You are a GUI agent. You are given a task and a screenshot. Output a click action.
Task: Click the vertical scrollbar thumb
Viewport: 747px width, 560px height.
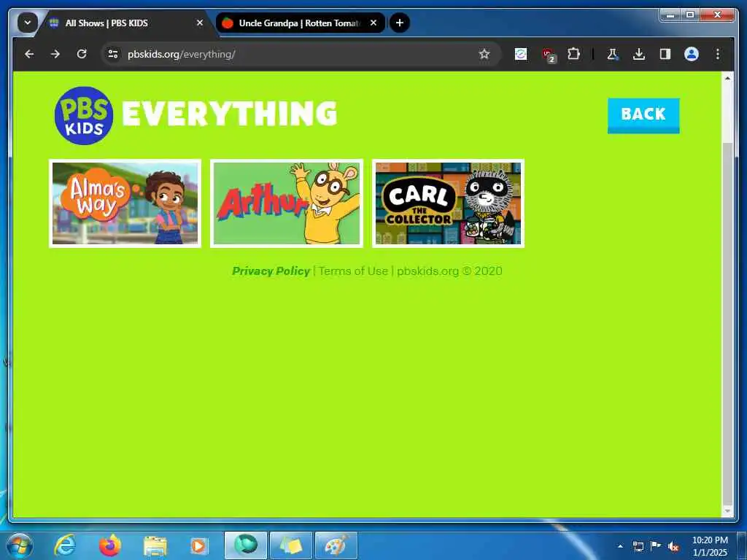click(727, 323)
